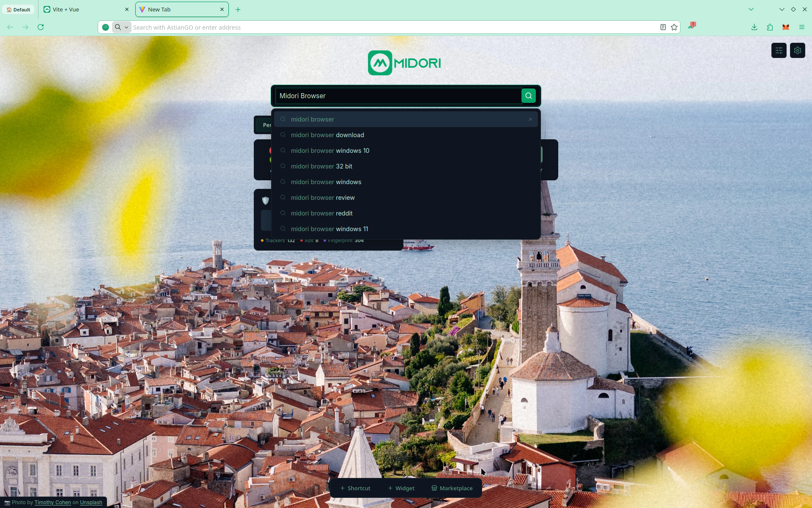Click the Trackers 132 stat
The image size is (812, 508).
pos(278,240)
